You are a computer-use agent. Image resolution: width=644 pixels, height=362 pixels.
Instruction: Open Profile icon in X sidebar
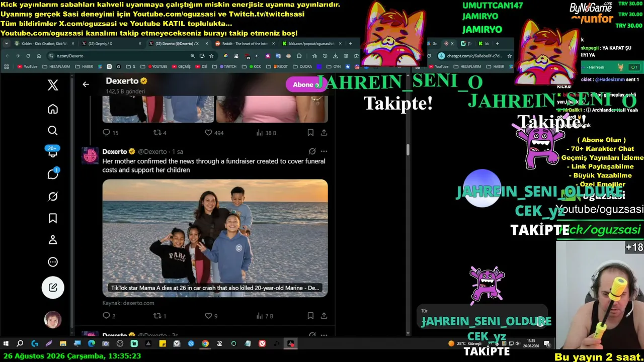53,240
